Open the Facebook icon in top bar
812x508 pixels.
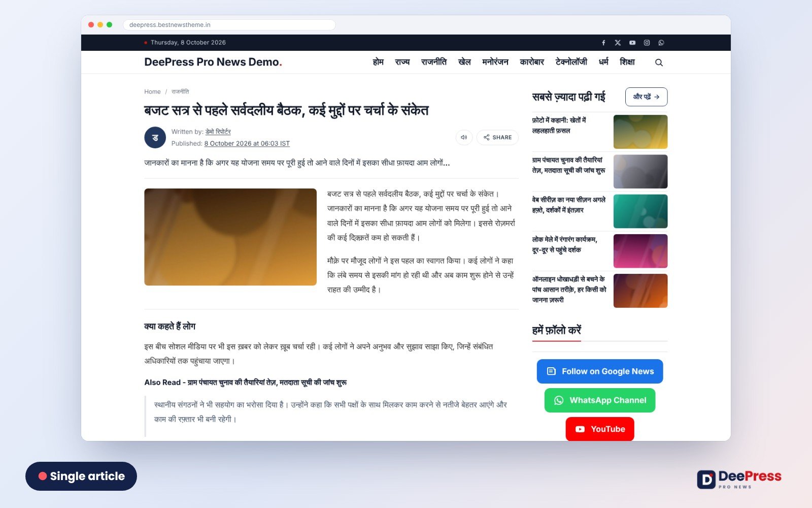click(603, 43)
